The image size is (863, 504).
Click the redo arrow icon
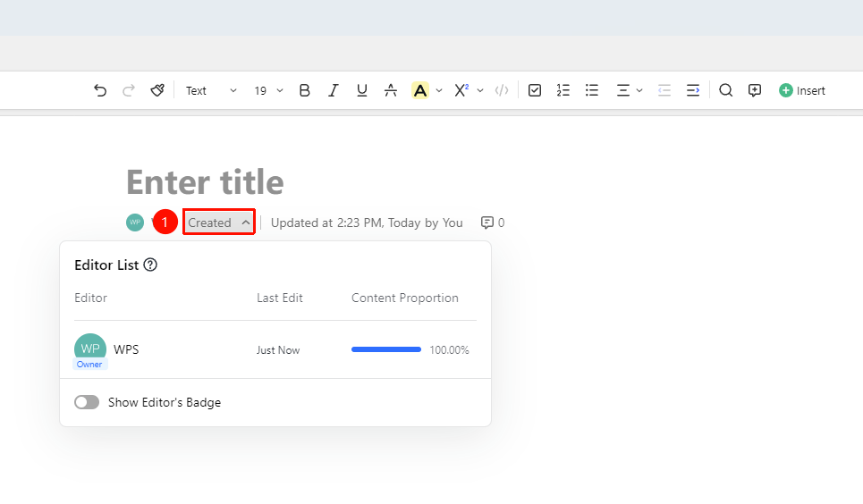point(129,90)
